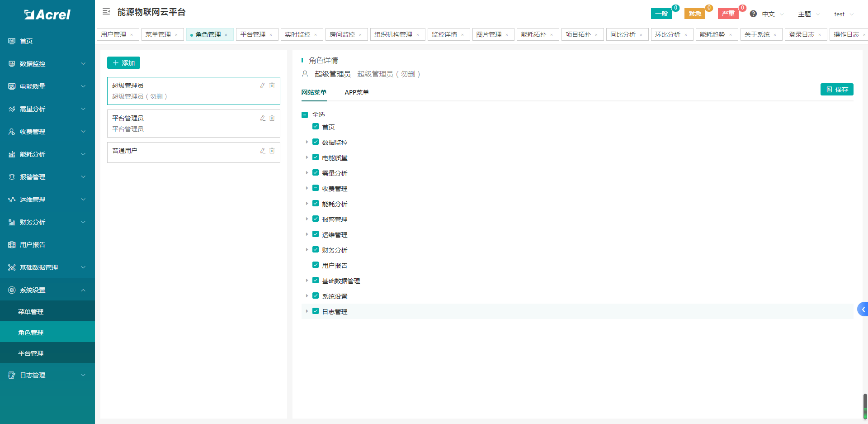Expand the 需量分析 tree node
The image size is (868, 424).
[307, 173]
